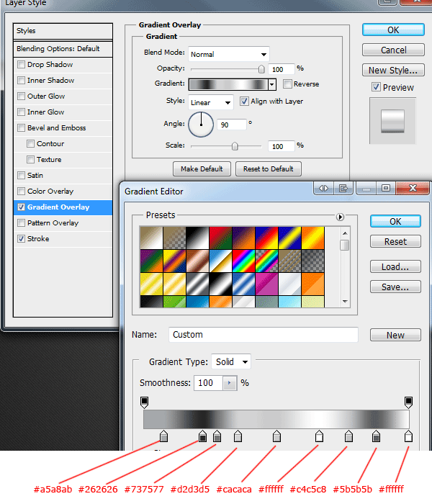The height and width of the screenshot is (504, 432).
Task: Click the Gradient Editor Reset button
Action: pos(395,241)
